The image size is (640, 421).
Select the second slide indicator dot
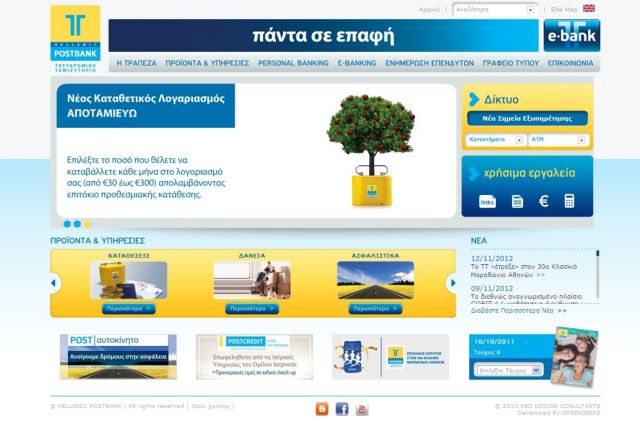pyautogui.click(x=77, y=224)
